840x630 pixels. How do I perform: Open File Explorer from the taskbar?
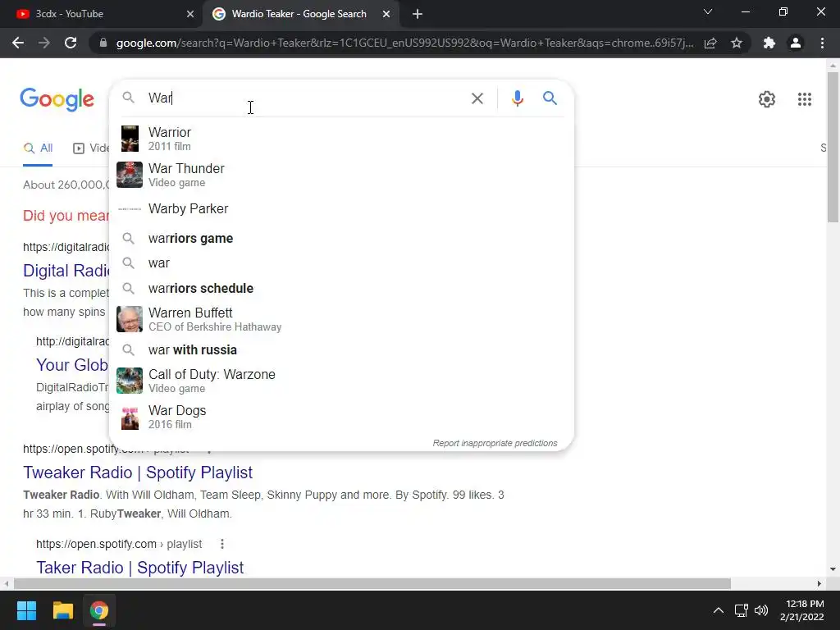tap(62, 610)
